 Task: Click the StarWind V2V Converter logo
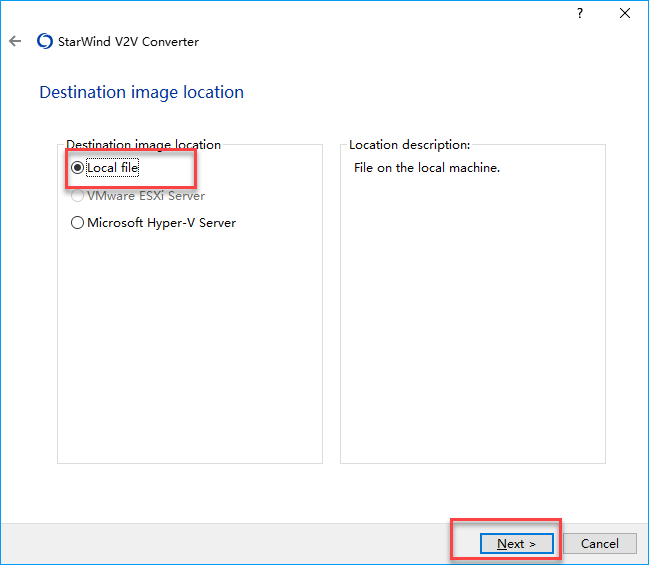tap(45, 41)
